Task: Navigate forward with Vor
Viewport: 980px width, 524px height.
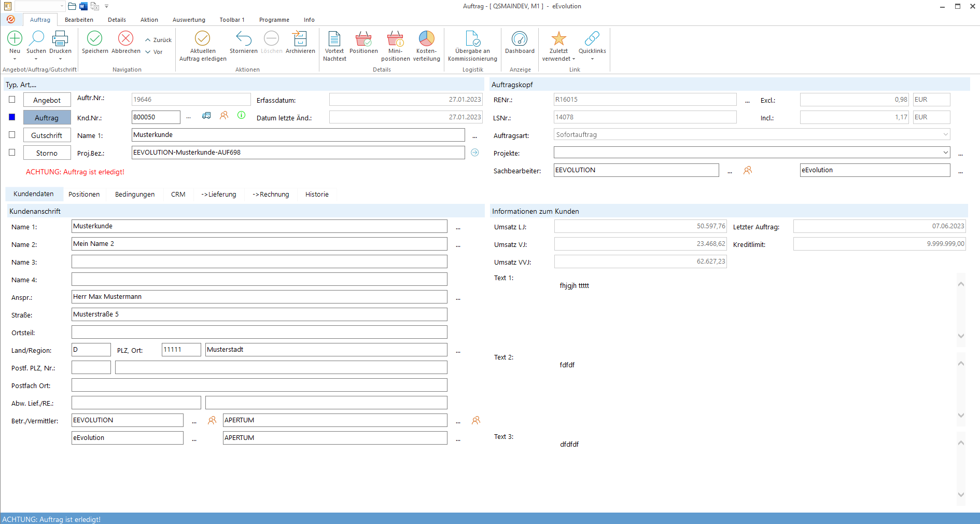Action: click(154, 52)
